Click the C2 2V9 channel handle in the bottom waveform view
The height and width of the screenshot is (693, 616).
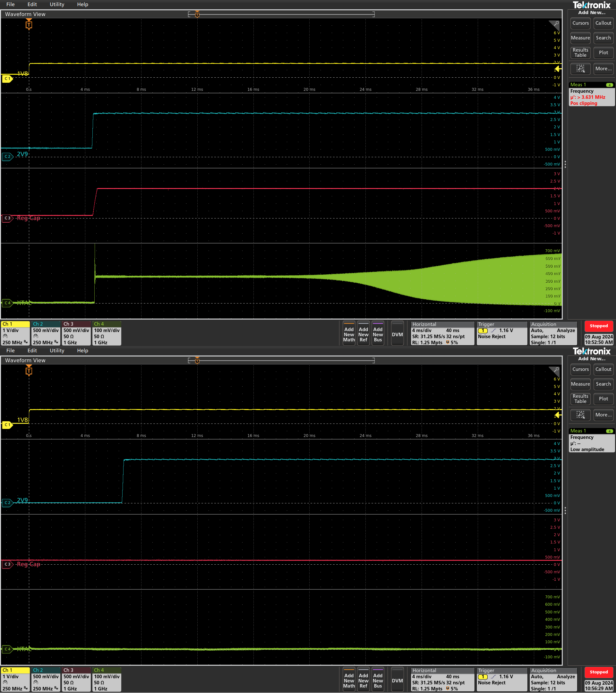pyautogui.click(x=7, y=503)
